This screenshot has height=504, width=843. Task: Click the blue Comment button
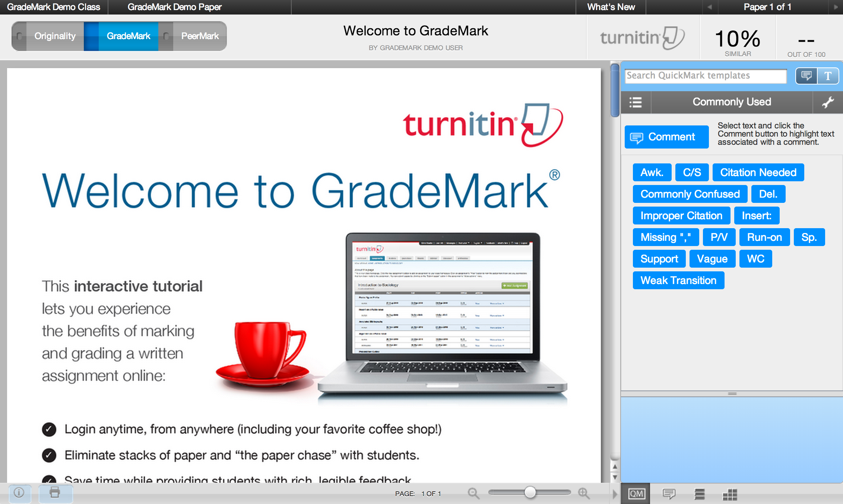coord(666,137)
